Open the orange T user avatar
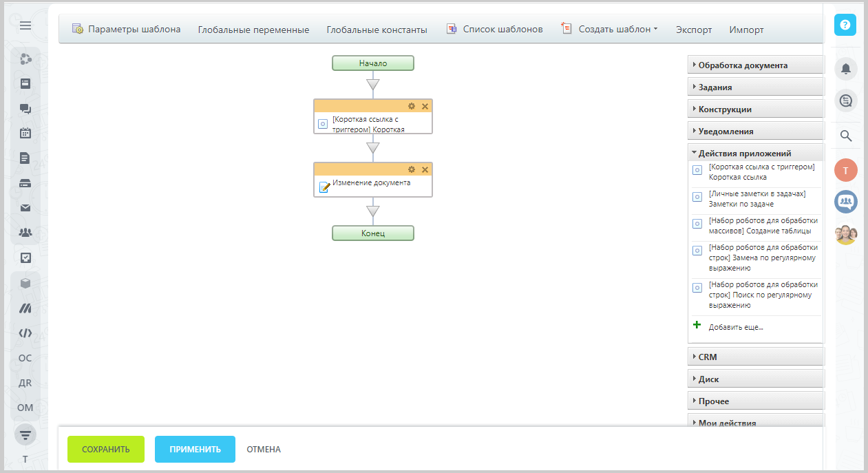 pyautogui.click(x=846, y=170)
